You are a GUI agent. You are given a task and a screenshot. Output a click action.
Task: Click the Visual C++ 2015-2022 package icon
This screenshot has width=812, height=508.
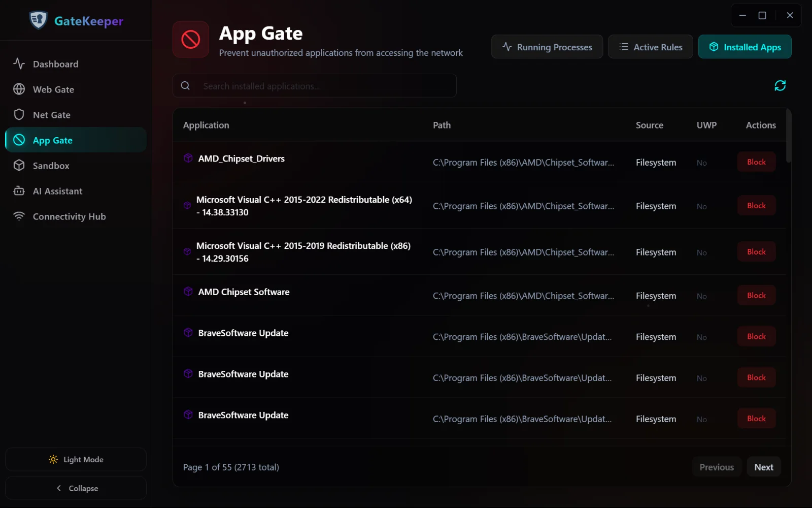point(187,206)
